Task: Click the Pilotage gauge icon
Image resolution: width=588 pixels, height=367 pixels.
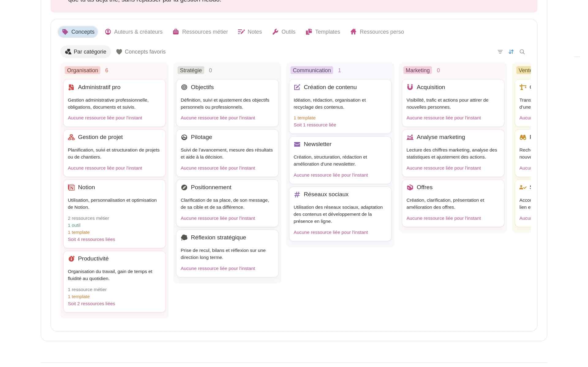Action: [184, 137]
